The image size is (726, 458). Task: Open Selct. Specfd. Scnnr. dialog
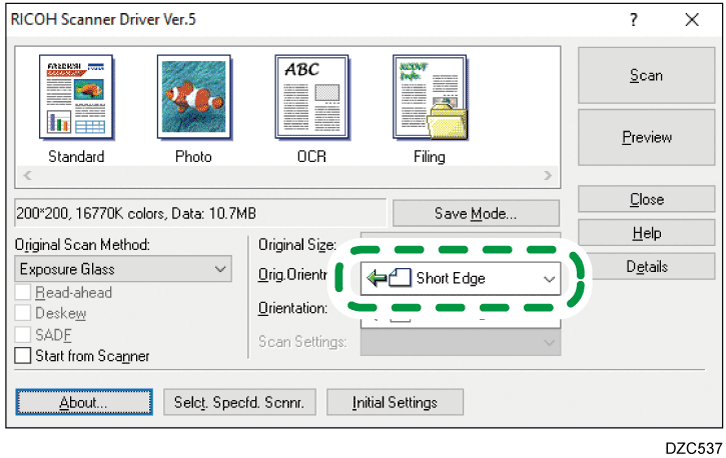pyautogui.click(x=240, y=402)
